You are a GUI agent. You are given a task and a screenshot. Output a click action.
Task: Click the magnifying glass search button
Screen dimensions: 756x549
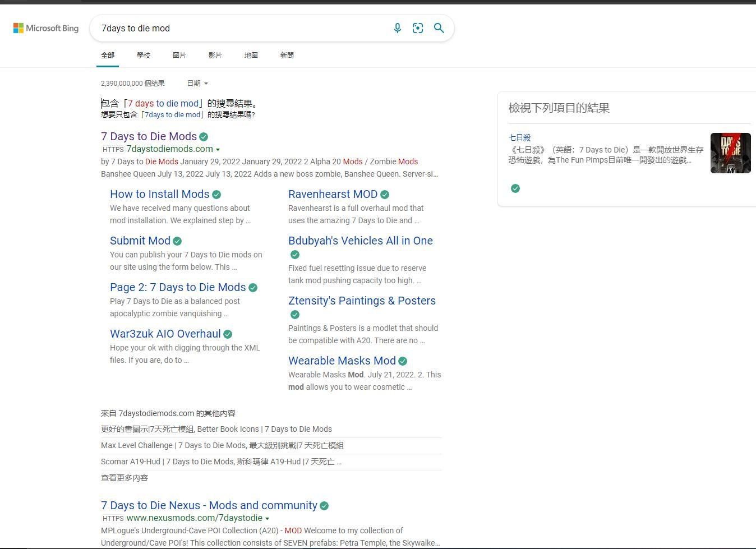coord(439,28)
